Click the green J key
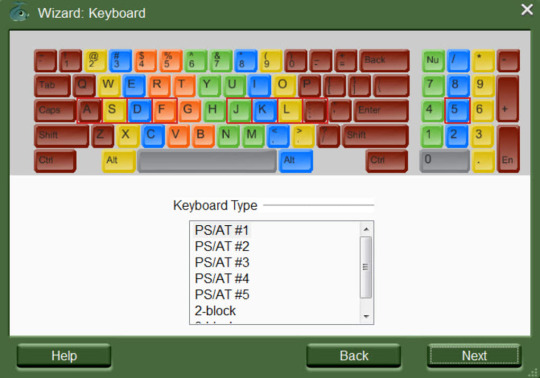The height and width of the screenshot is (378, 540). pos(239,111)
